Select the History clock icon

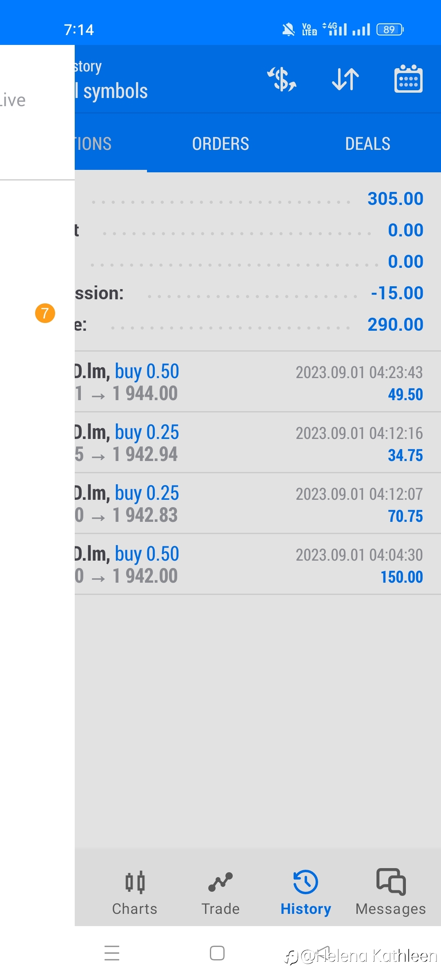(x=305, y=882)
